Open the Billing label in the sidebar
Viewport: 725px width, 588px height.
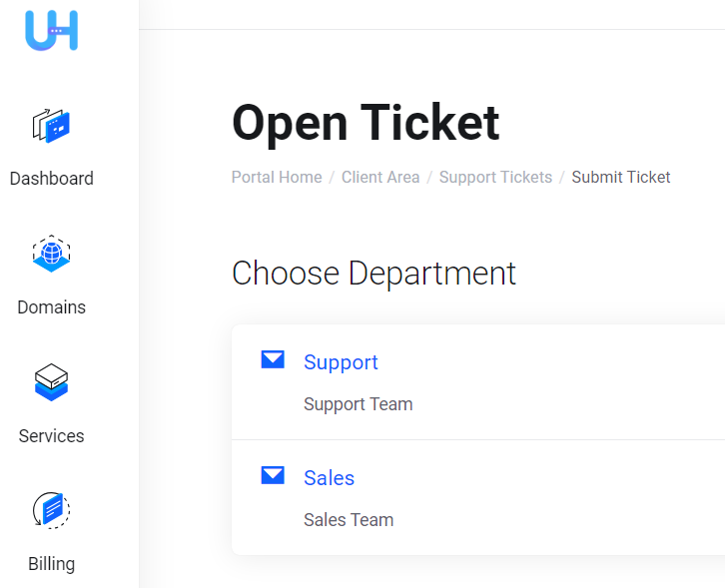tap(52, 564)
